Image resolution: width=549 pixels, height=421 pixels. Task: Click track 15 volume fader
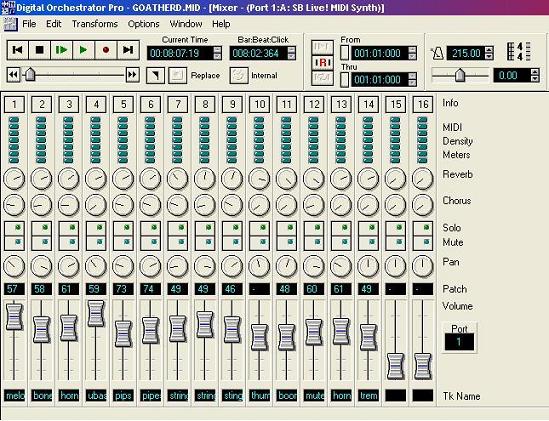tap(396, 367)
